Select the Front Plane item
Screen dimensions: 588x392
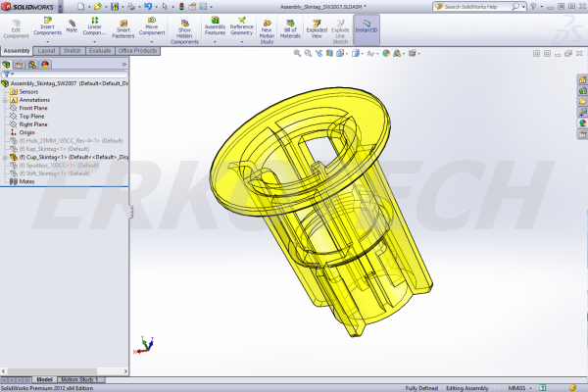pyautogui.click(x=34, y=108)
